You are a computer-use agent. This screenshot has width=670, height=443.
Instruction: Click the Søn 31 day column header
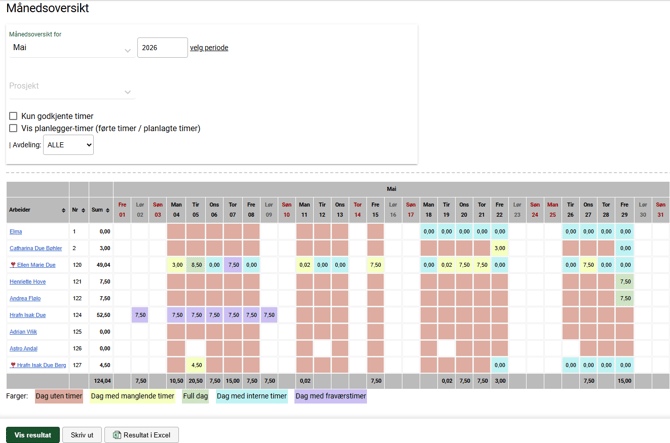pyautogui.click(x=661, y=210)
